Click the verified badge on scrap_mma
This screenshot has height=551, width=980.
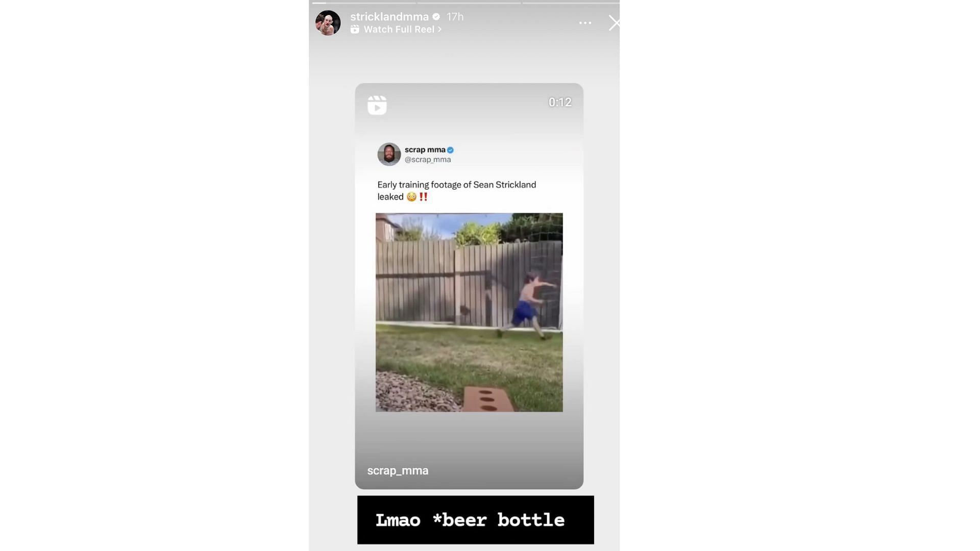click(450, 148)
